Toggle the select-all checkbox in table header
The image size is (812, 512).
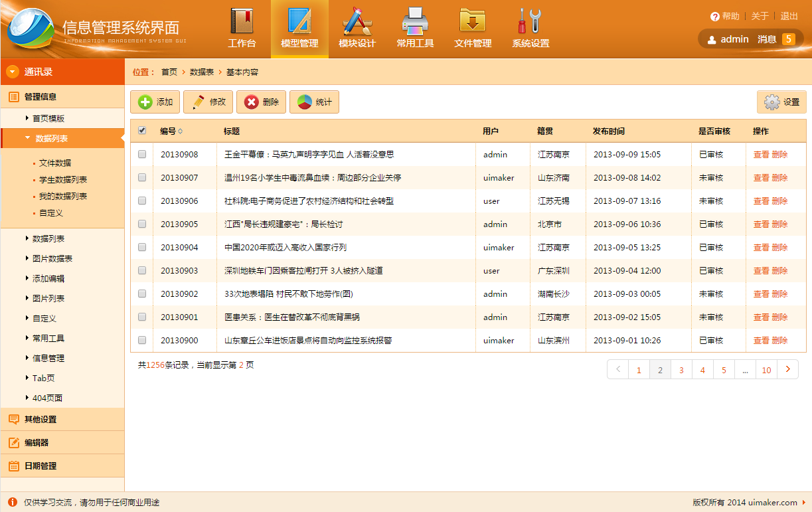142,131
